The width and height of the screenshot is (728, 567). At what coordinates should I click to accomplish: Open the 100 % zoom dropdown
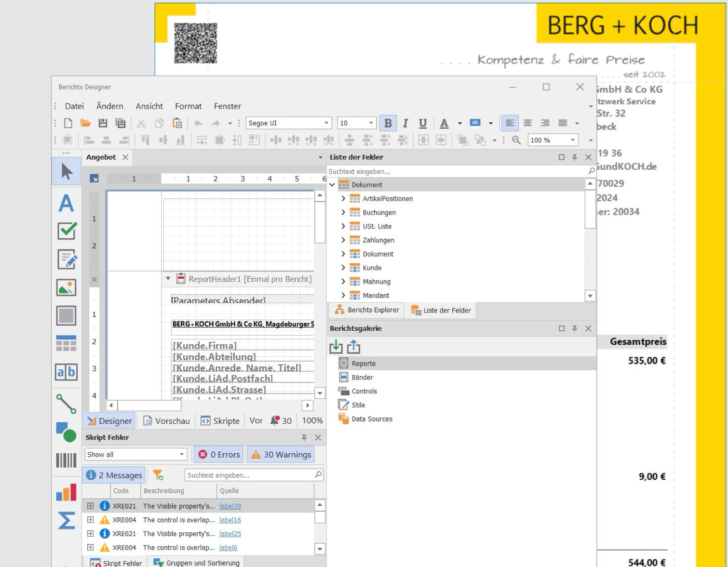coord(573,140)
